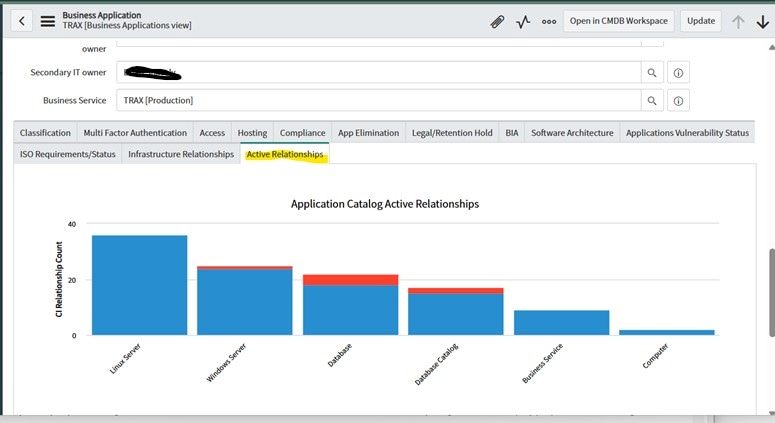Preview Business Service record info icon

pyautogui.click(x=678, y=100)
